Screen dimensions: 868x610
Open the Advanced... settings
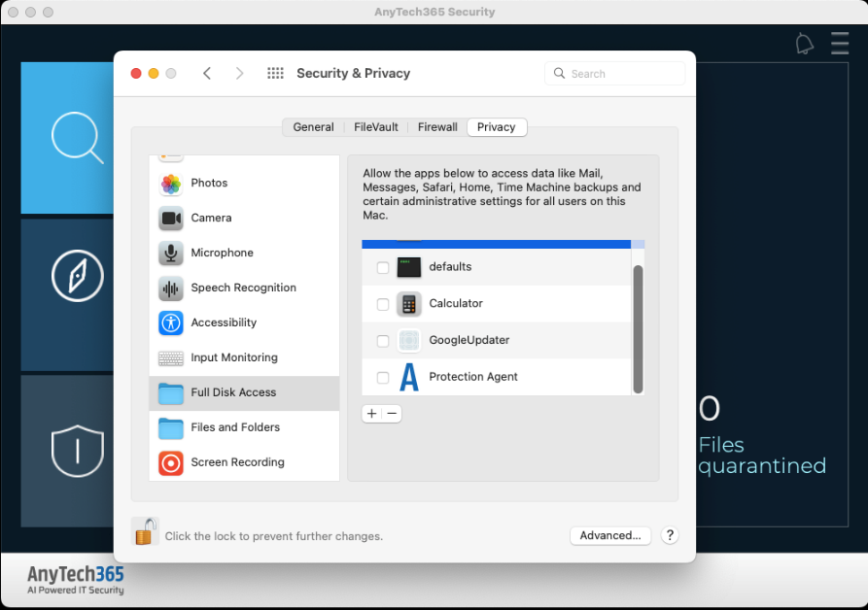(x=610, y=535)
